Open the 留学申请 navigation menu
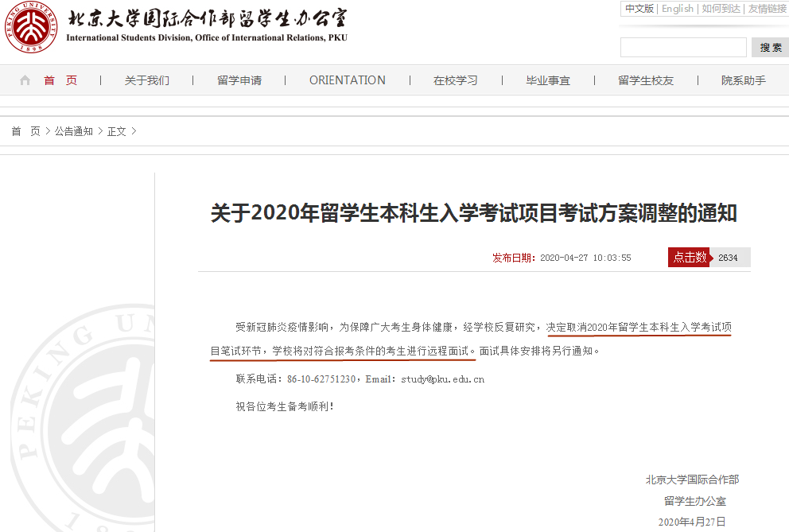Screen dimensions: 789x532 click(x=239, y=80)
